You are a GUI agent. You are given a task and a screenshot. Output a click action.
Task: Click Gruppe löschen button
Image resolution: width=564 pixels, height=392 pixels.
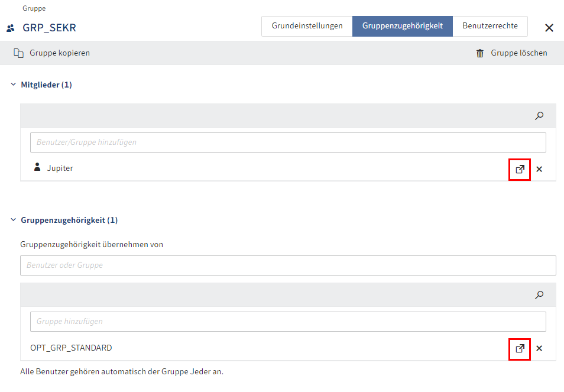coord(511,53)
